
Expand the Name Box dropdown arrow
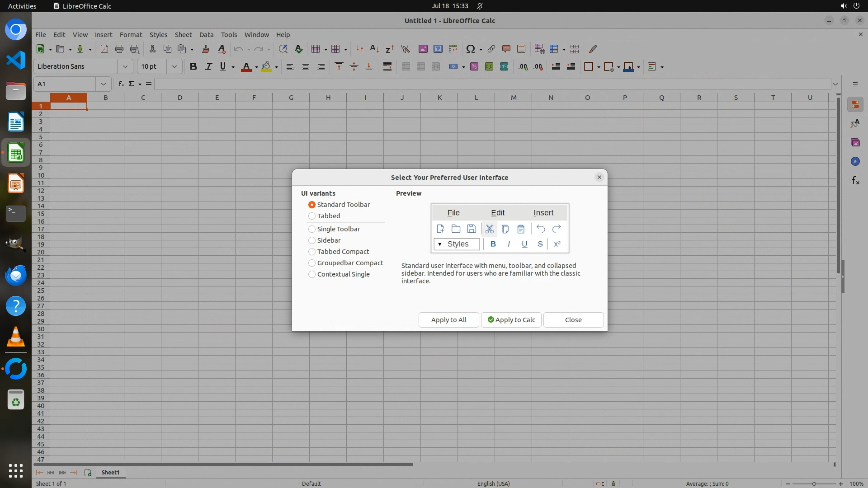click(x=104, y=84)
